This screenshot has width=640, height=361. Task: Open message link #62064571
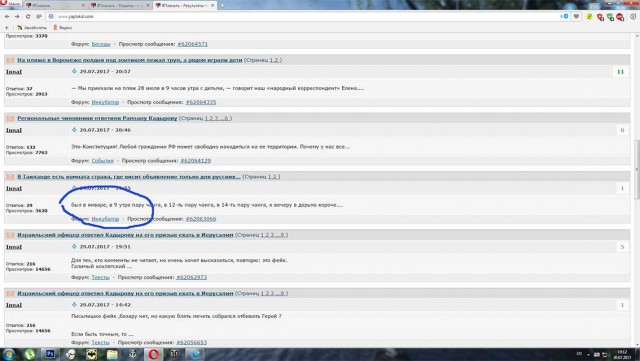pos(192,44)
